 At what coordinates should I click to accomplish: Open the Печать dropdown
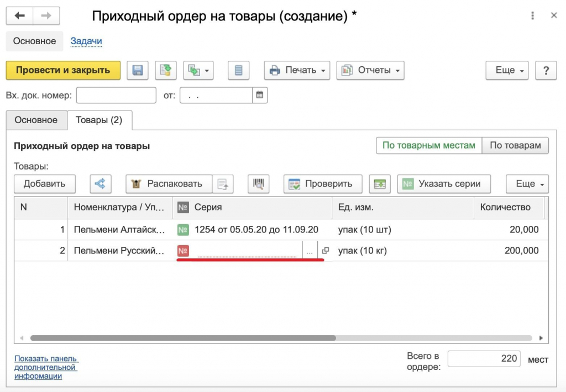pyautogui.click(x=297, y=70)
